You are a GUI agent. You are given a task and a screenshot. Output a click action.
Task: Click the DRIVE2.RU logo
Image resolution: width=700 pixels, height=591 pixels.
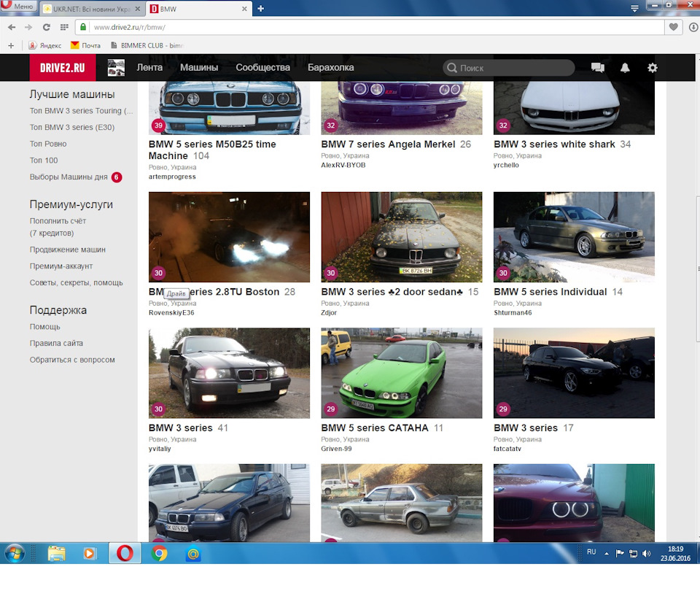click(x=63, y=68)
